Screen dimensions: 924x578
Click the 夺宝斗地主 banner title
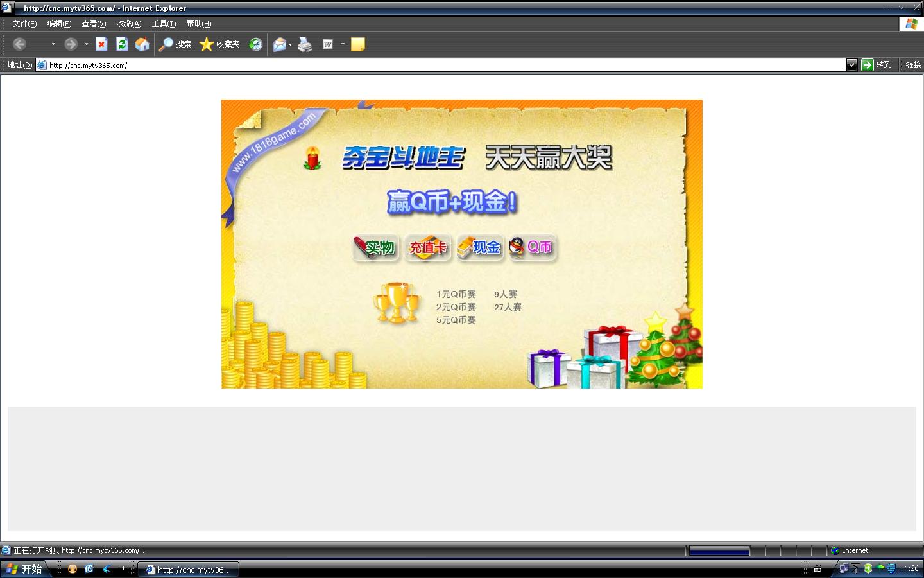(404, 157)
